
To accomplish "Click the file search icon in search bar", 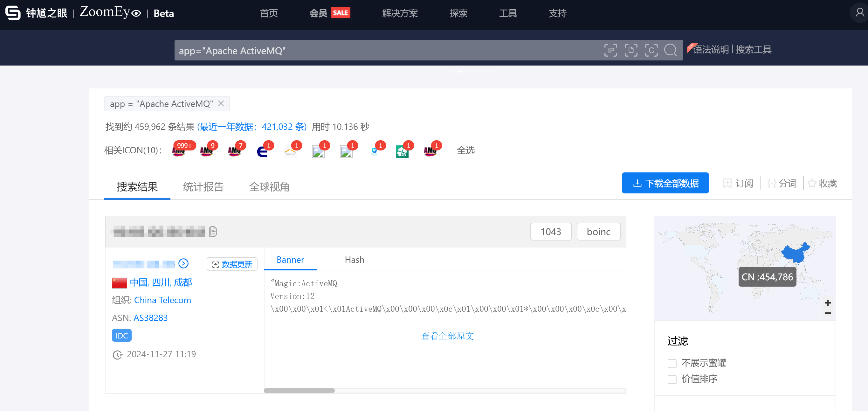I will point(630,50).
